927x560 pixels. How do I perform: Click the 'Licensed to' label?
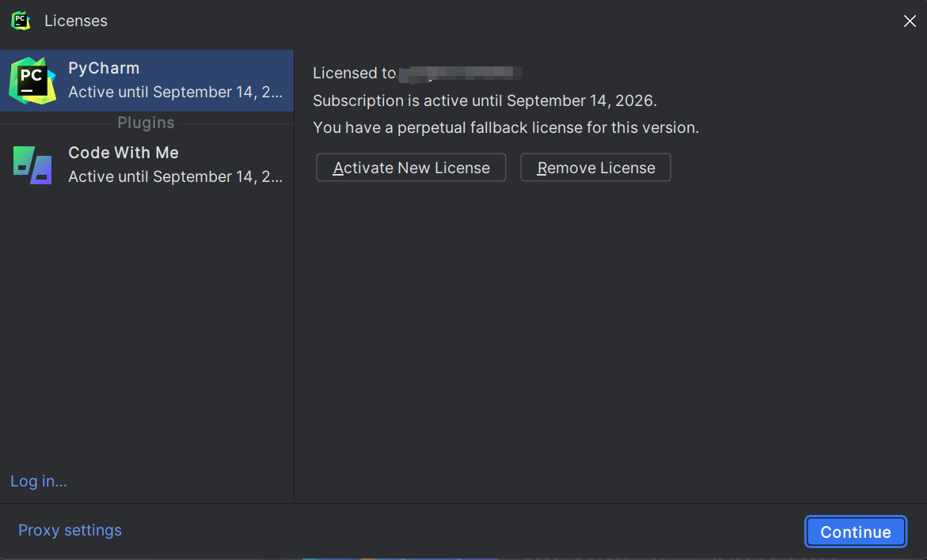pos(354,74)
